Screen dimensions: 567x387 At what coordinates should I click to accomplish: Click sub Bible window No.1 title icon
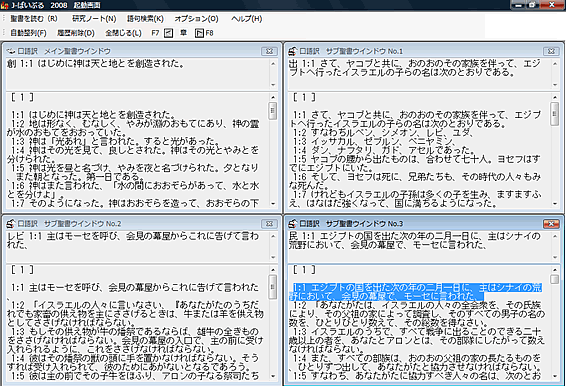[x=293, y=51]
